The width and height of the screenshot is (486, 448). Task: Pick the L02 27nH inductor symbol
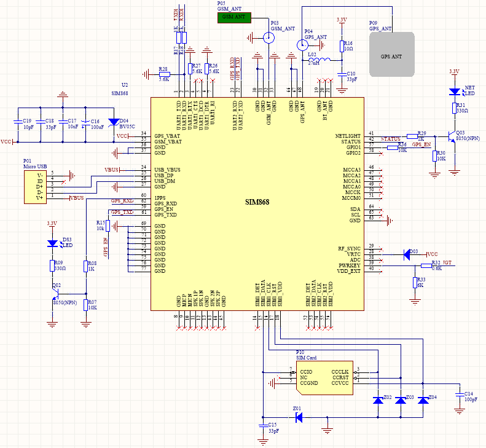click(319, 59)
